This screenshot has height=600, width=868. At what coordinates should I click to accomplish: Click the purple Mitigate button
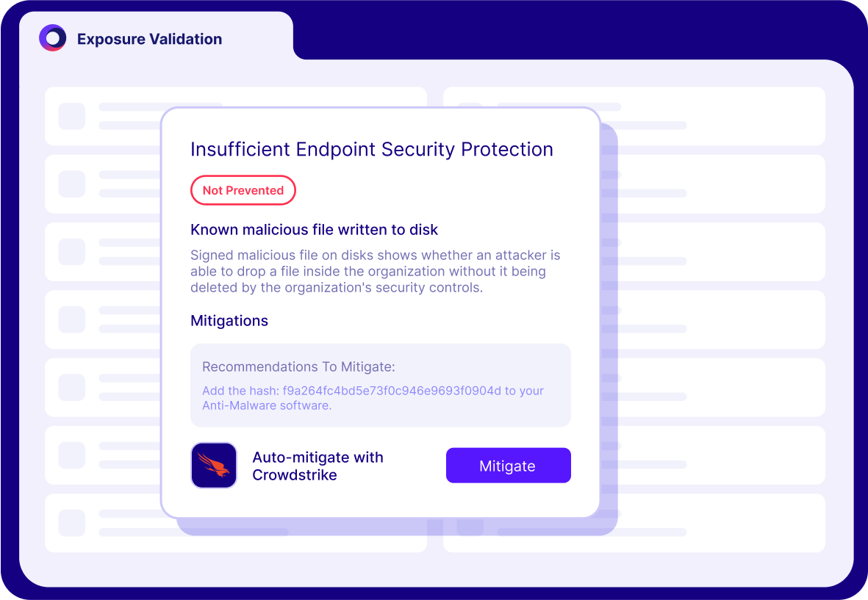point(508,465)
